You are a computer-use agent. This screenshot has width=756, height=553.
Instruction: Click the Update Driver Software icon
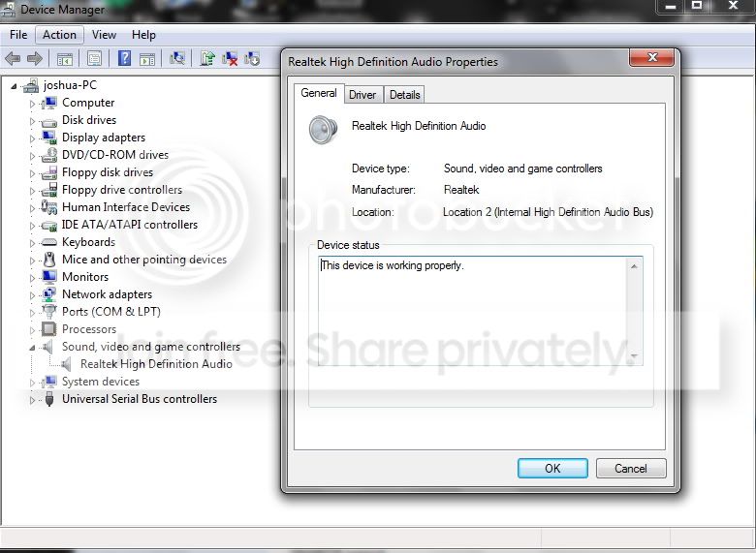pos(207,59)
